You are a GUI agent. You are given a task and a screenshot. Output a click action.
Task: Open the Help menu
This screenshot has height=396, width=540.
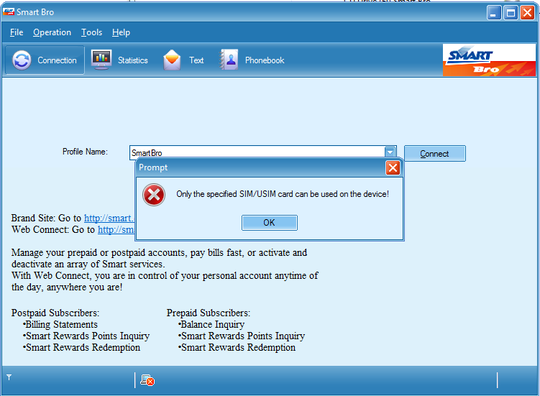click(121, 32)
